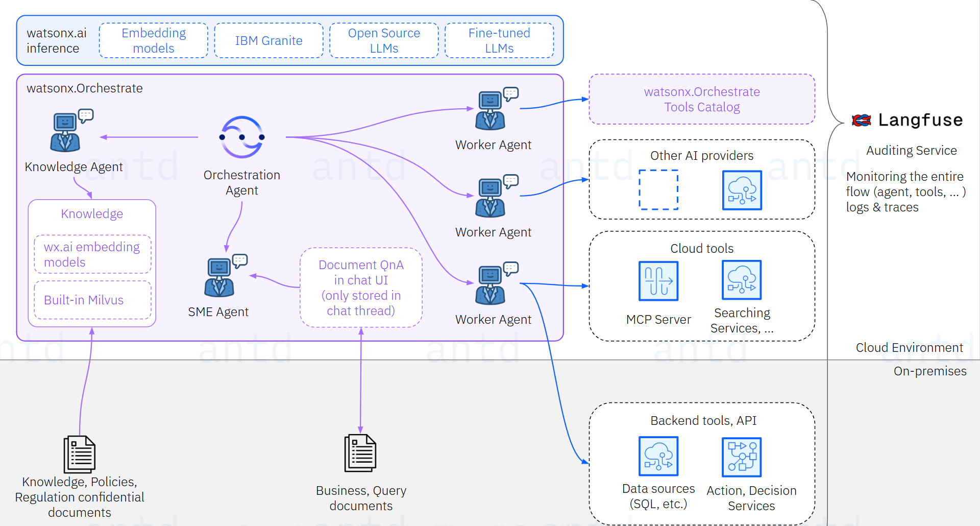Click the IBM Granite model box
The image size is (980, 526).
(x=268, y=40)
